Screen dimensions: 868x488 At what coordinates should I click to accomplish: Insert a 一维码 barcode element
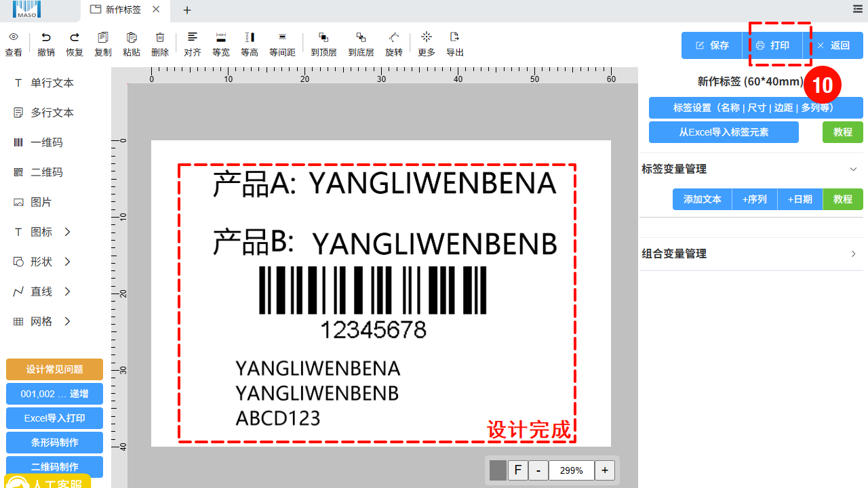39,142
